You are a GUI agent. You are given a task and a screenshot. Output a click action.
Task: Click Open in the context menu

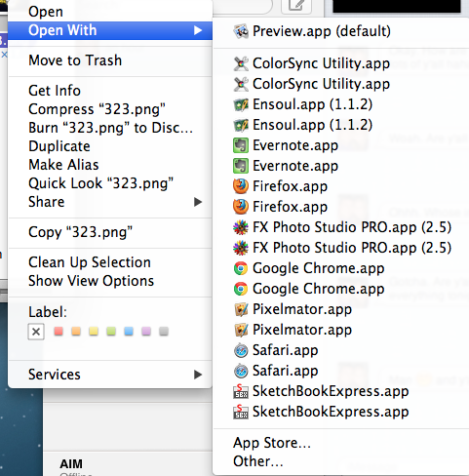[x=110, y=12]
